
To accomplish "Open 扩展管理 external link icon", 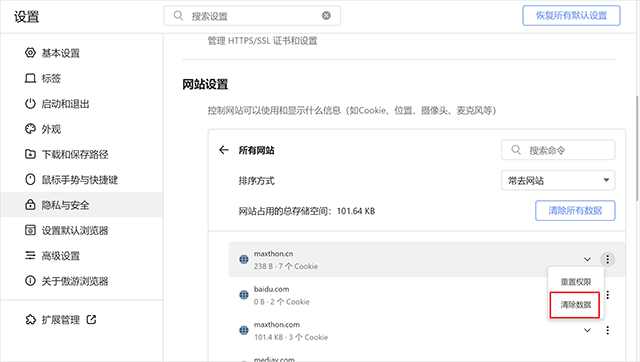I will click(91, 320).
